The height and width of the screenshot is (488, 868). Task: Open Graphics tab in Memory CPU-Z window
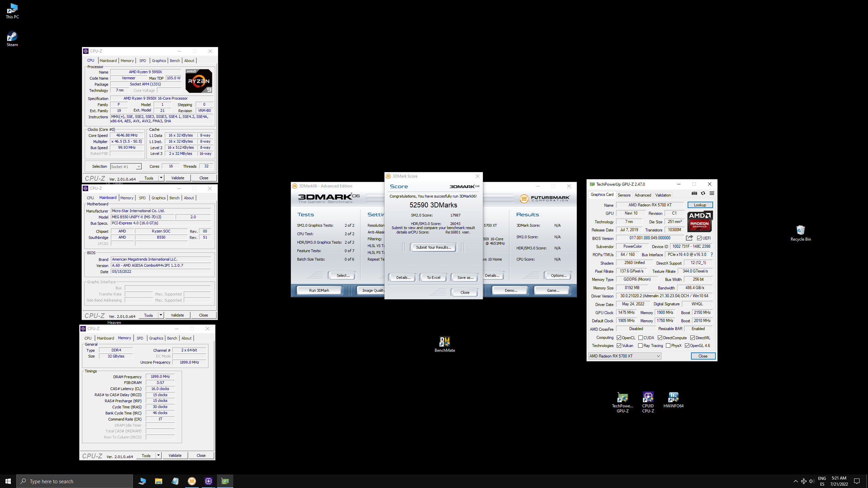[156, 338]
